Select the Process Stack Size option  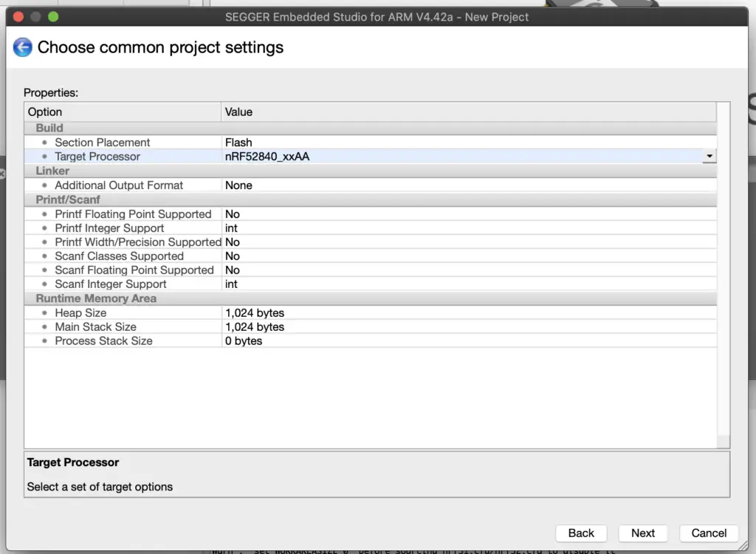[x=103, y=341]
